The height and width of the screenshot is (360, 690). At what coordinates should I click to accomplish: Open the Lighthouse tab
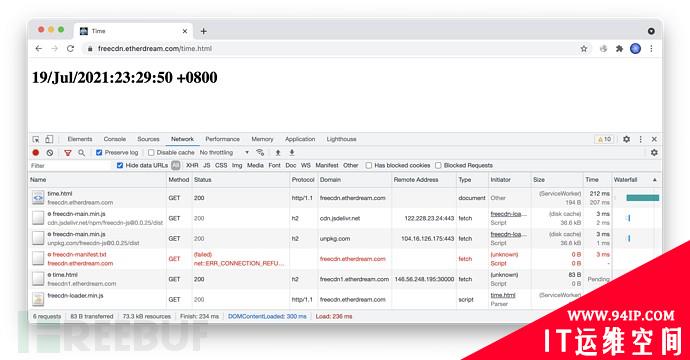click(341, 139)
